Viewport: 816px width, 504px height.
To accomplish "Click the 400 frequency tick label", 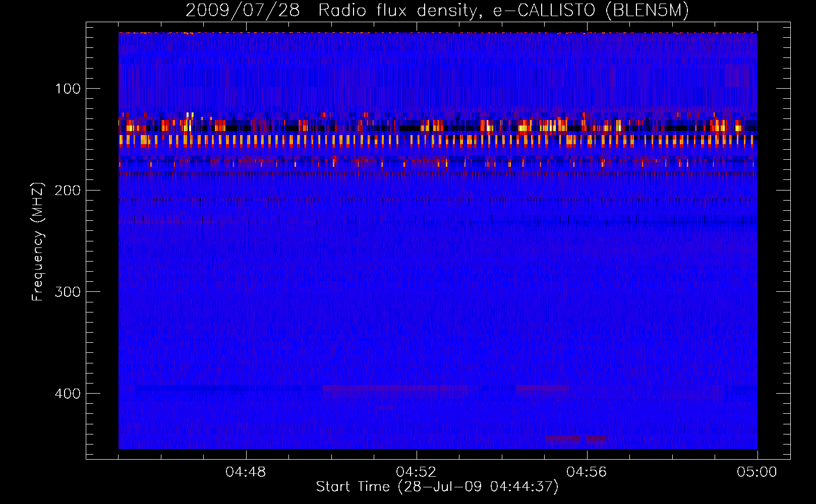I will 68,394.
